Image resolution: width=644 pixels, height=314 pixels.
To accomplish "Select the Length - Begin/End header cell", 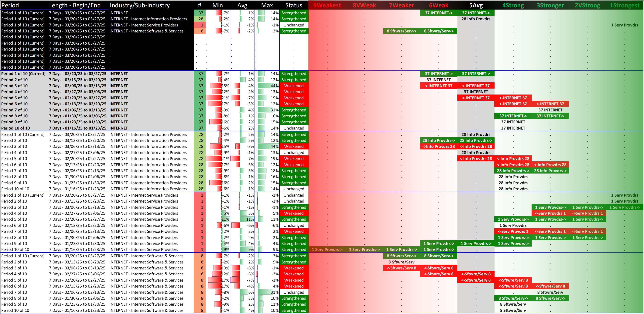I will point(75,5).
